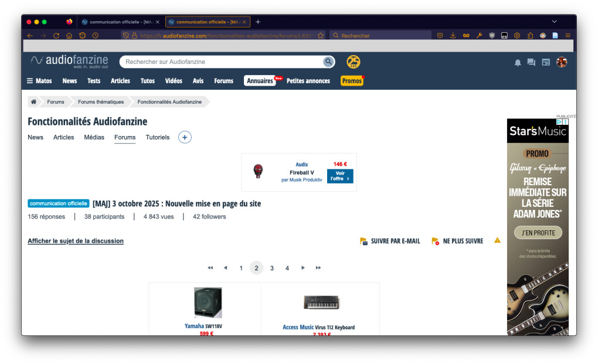Expand the list all tabs chevron
Viewport: 598px width, 364px height.
pos(554,22)
